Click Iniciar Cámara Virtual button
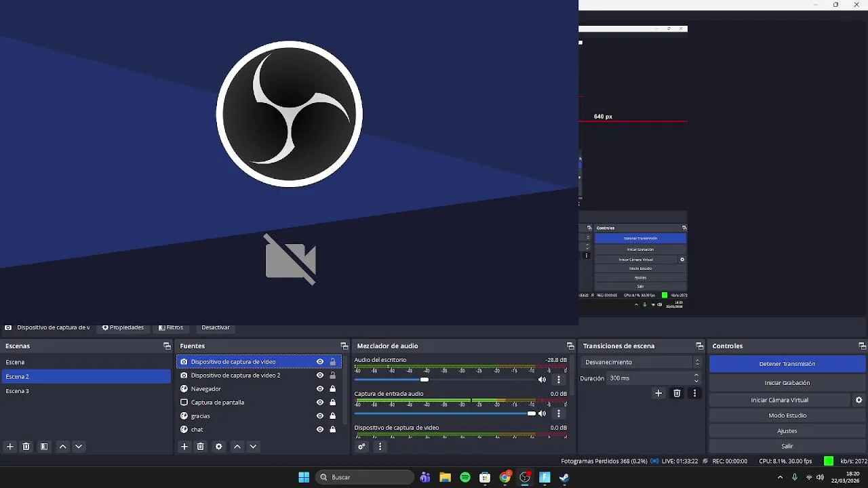The width and height of the screenshot is (868, 488). click(x=779, y=400)
